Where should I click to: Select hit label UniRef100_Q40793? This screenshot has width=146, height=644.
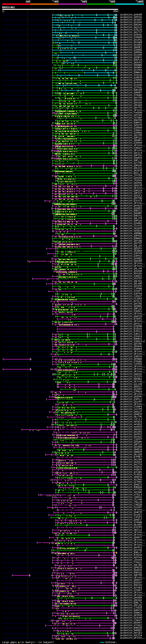[x=131, y=108]
